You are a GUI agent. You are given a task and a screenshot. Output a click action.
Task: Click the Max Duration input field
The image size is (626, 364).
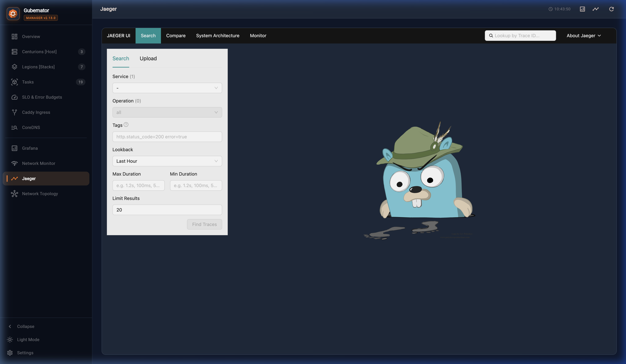(x=138, y=185)
